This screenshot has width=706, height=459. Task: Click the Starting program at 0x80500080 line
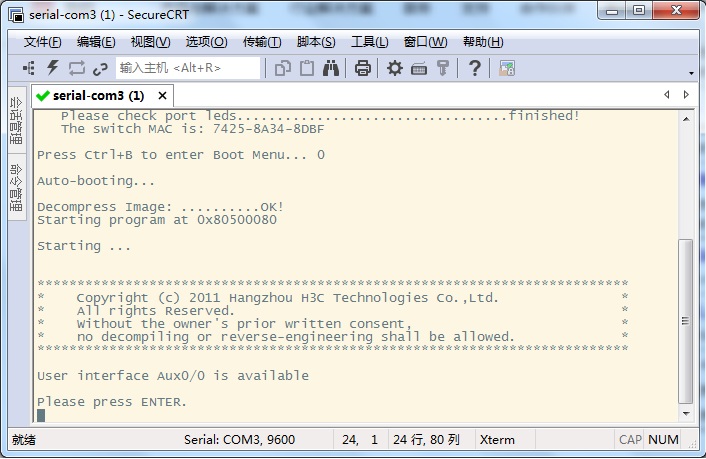(x=157, y=220)
